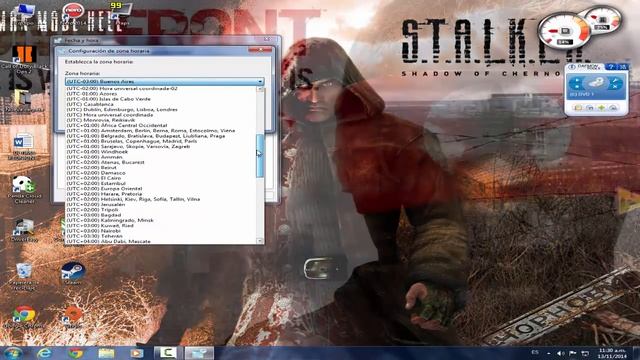Select (UTC+02:00) Jerusalén
The width and height of the screenshot is (640, 360).
coord(96,205)
